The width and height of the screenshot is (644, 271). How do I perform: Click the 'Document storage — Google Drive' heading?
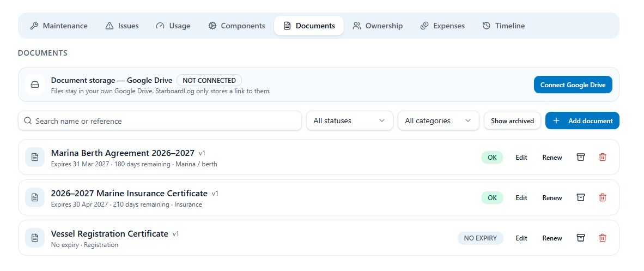[x=112, y=80]
